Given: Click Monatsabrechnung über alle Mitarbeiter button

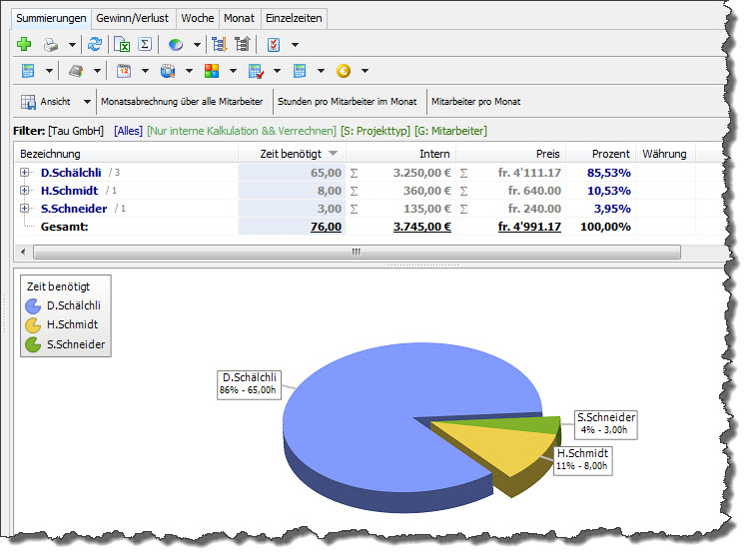Looking at the screenshot, I should point(182,102).
